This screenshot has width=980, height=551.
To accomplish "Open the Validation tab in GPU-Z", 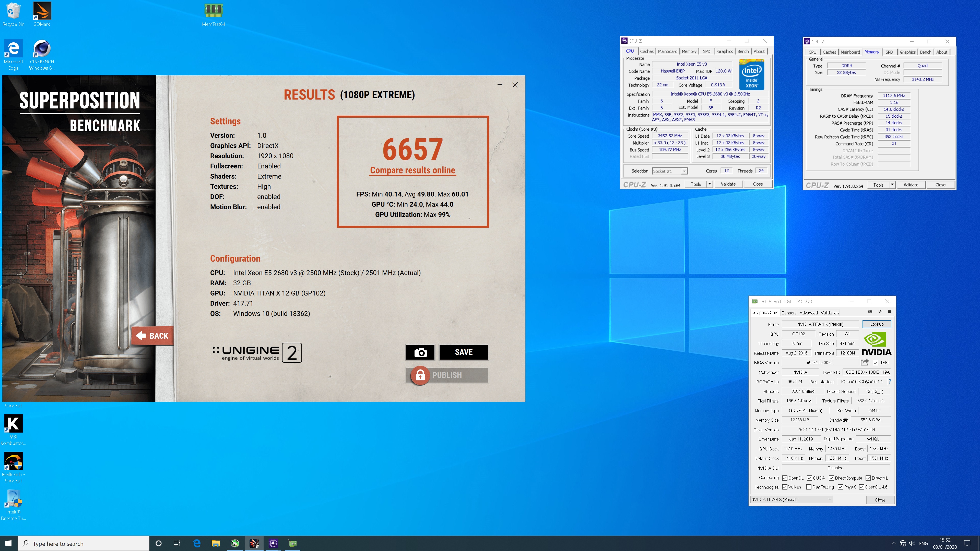I will [829, 313].
